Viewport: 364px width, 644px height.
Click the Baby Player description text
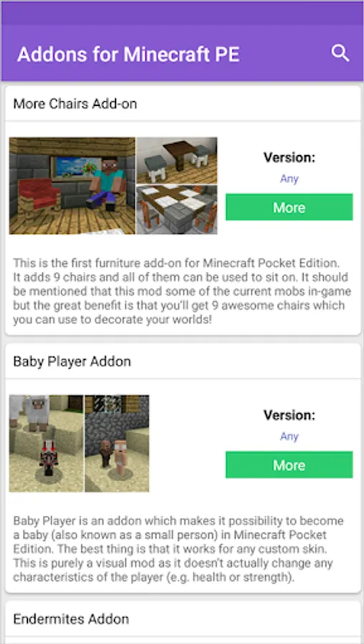178,549
